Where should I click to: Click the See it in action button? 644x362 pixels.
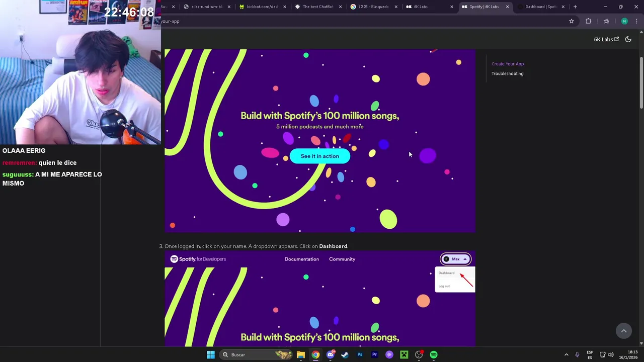coord(320,156)
